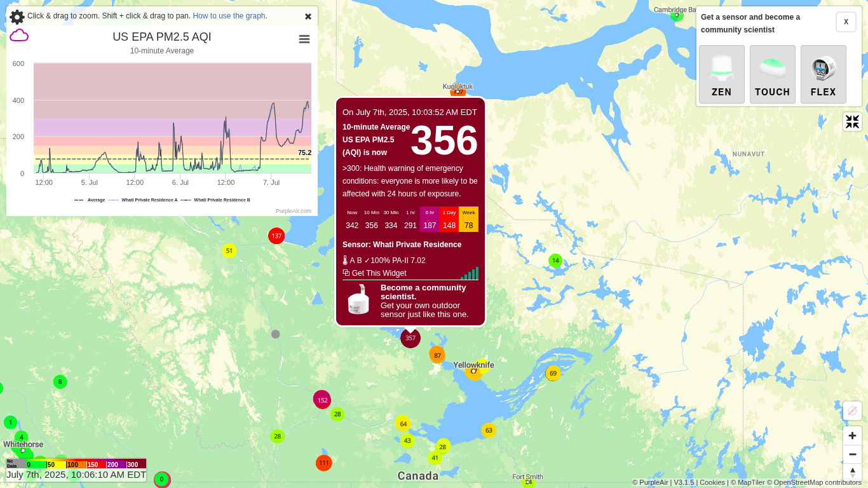Click the red '150' legend swatch
Image resolution: width=868 pixels, height=488 pixels.
tap(97, 464)
